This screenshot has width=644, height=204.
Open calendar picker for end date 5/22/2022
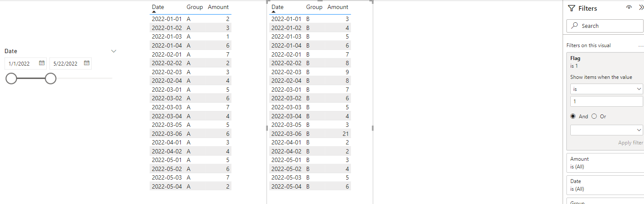(87, 63)
